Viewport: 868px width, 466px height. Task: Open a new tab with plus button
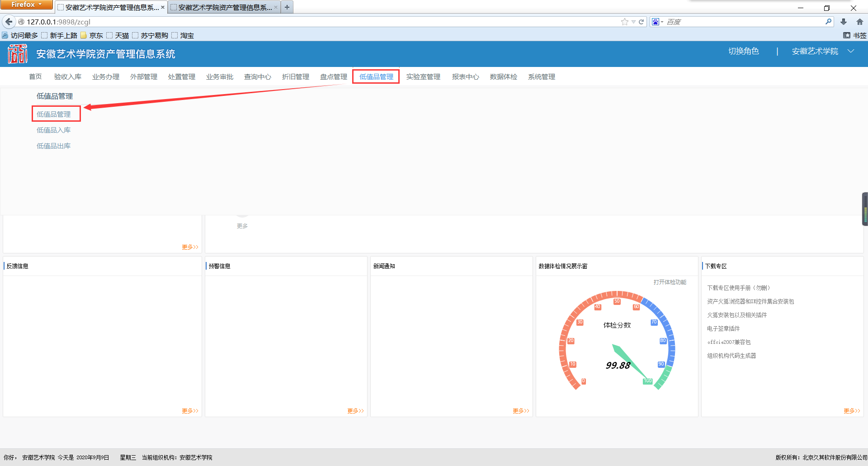point(287,7)
